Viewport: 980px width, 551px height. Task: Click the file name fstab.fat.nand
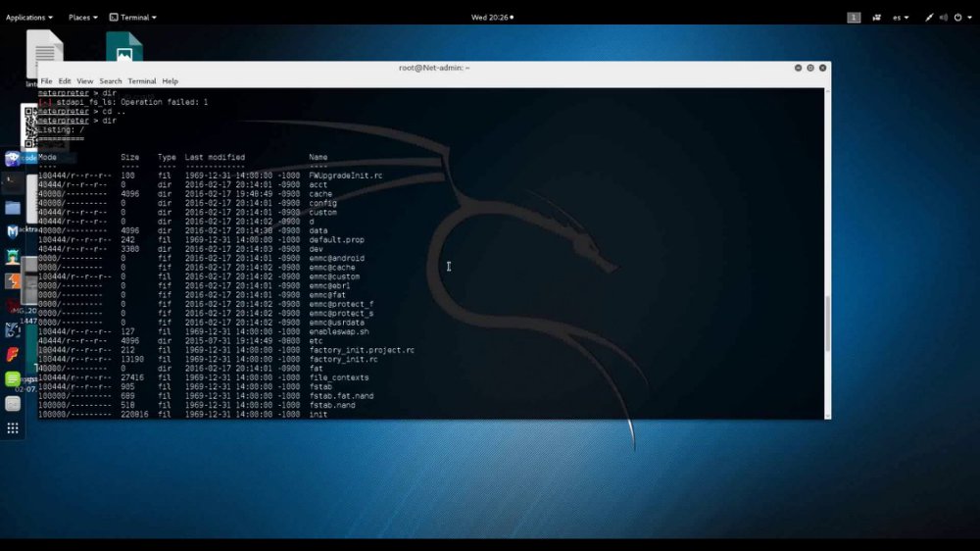click(x=341, y=396)
